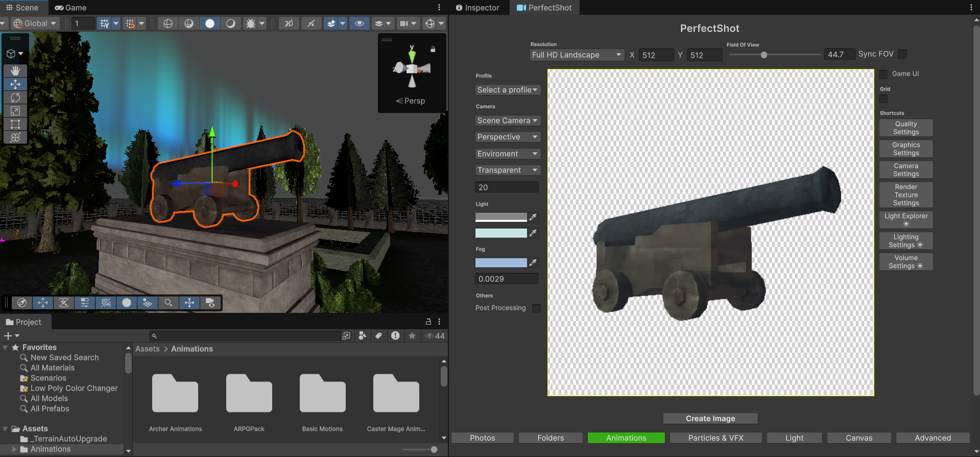980x457 pixels.
Task: Select the Rotate tool in scene toolbar
Action: pyautogui.click(x=15, y=98)
